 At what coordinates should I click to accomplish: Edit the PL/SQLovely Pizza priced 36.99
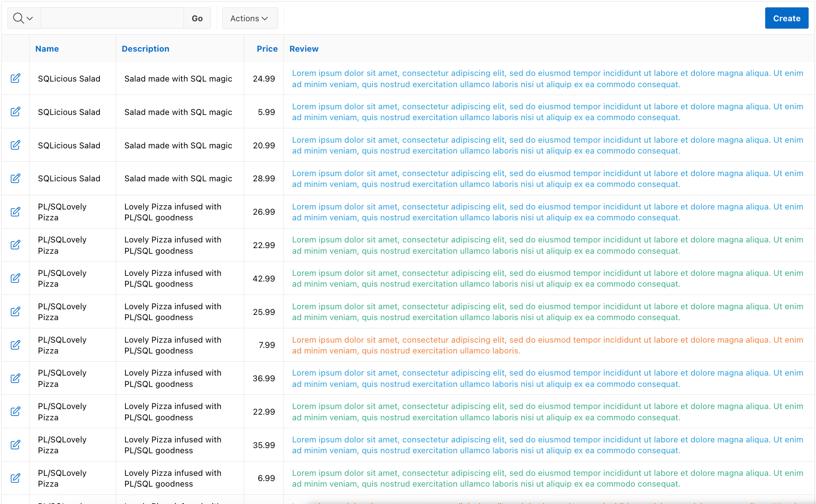16,378
